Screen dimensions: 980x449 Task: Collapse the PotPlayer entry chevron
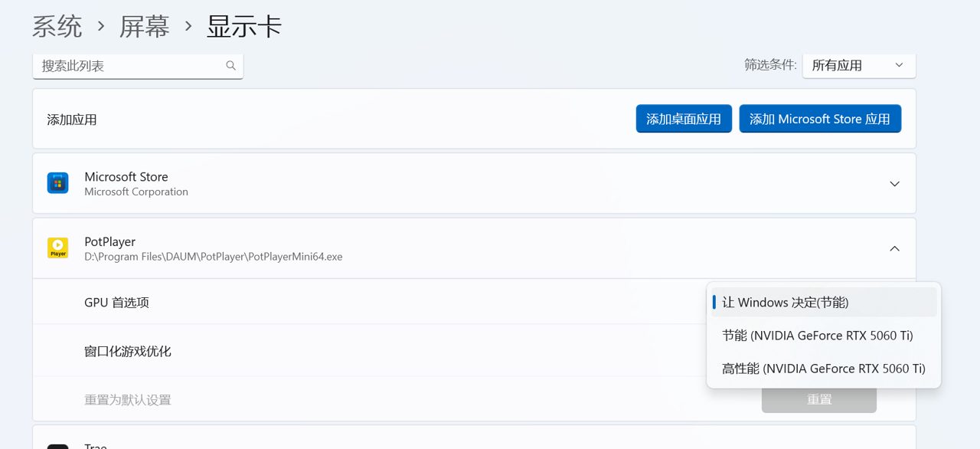(894, 248)
